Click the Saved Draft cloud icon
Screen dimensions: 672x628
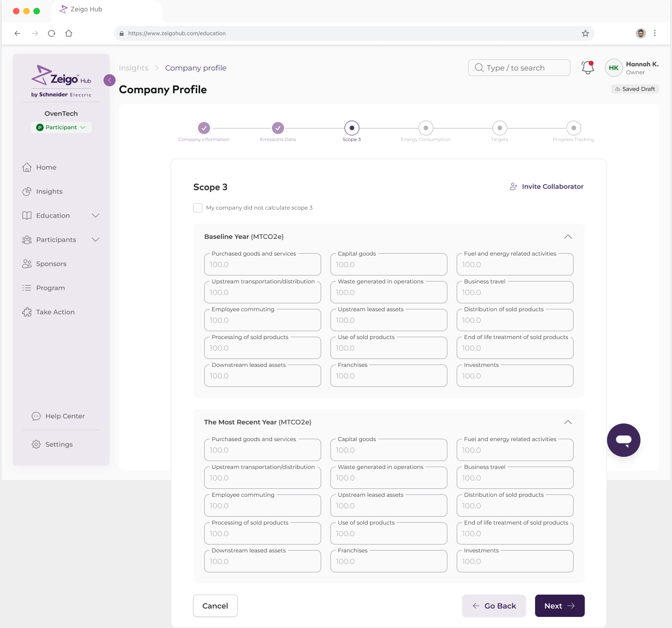pos(618,89)
